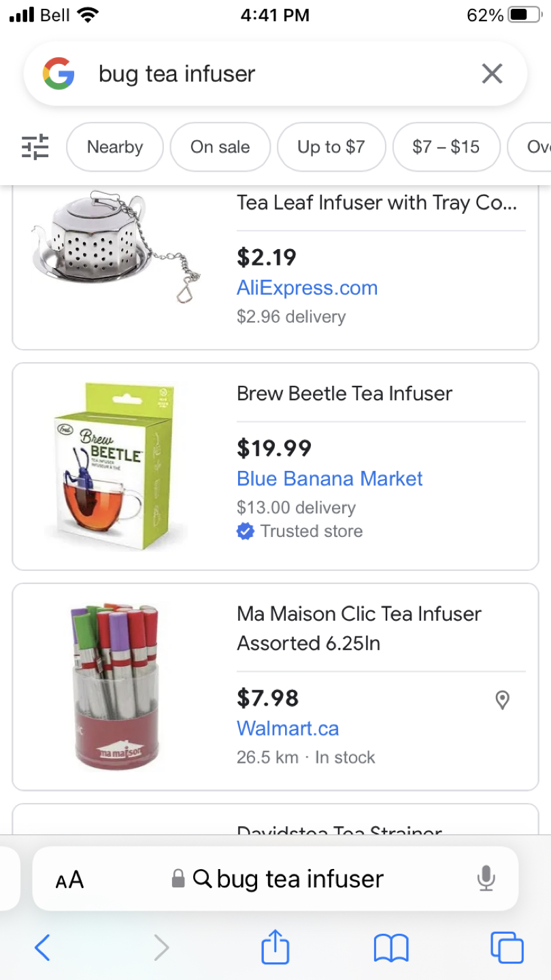The image size is (551, 980).
Task: Tap the share icon in Safari toolbar
Action: coord(275,947)
